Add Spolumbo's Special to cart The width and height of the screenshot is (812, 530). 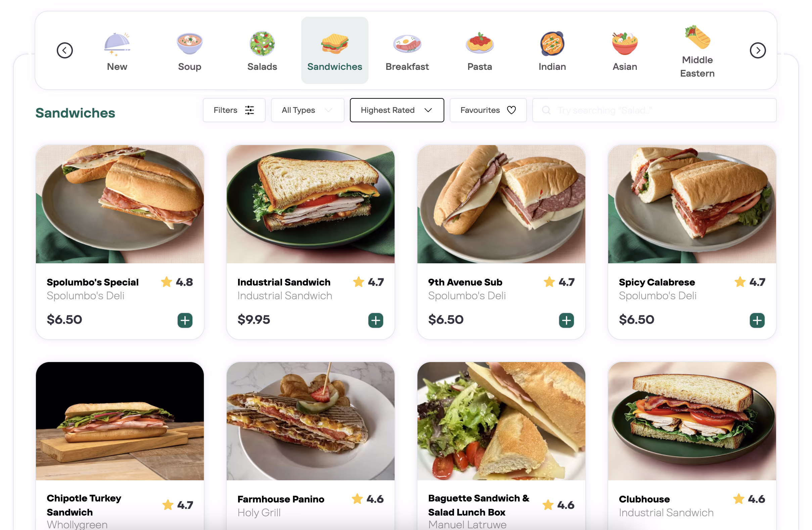click(185, 320)
